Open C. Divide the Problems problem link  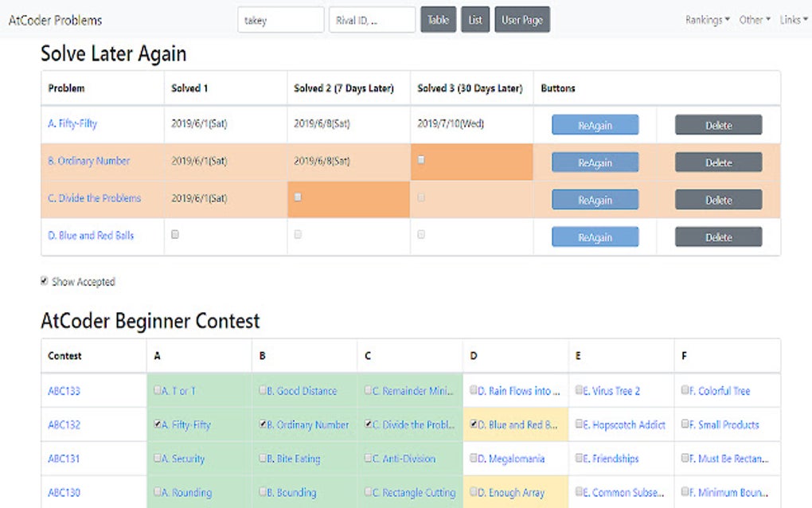[x=94, y=198]
